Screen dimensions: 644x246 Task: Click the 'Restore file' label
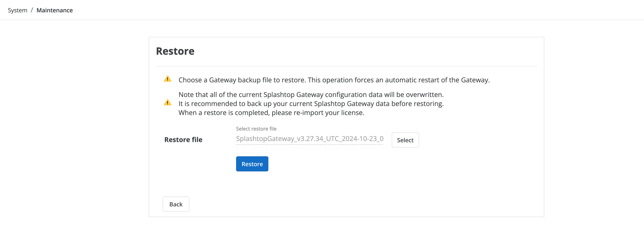[183, 140]
